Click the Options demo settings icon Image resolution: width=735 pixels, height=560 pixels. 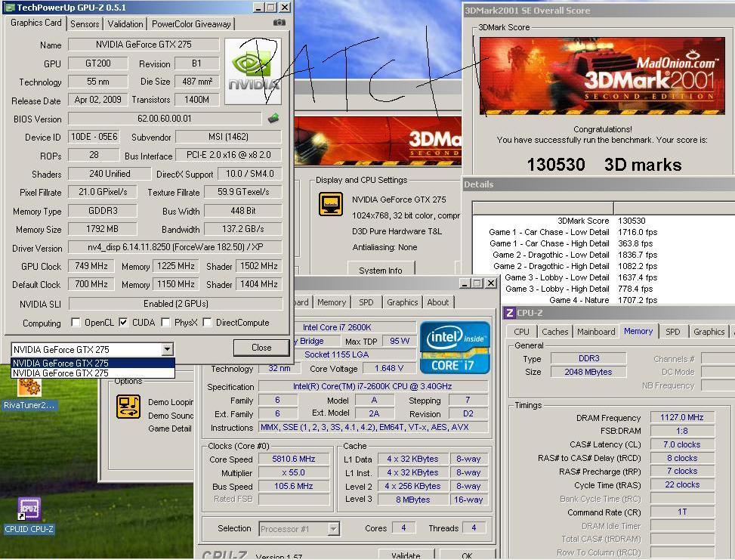click(128, 407)
